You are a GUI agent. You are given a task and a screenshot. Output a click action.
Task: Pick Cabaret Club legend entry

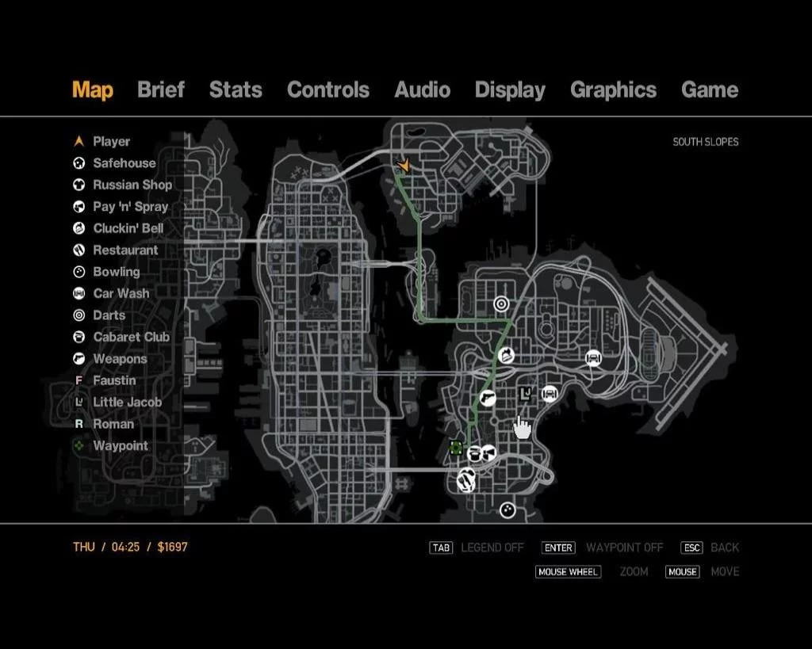(x=121, y=337)
